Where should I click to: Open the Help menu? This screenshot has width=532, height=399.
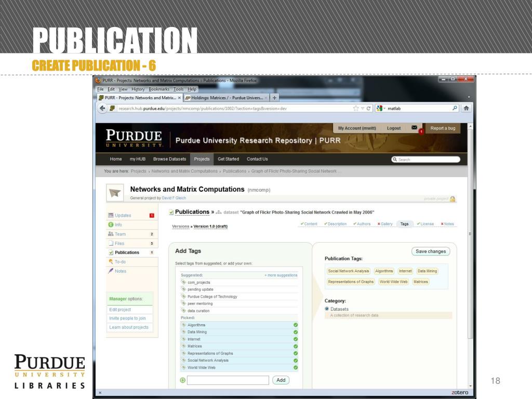point(192,89)
